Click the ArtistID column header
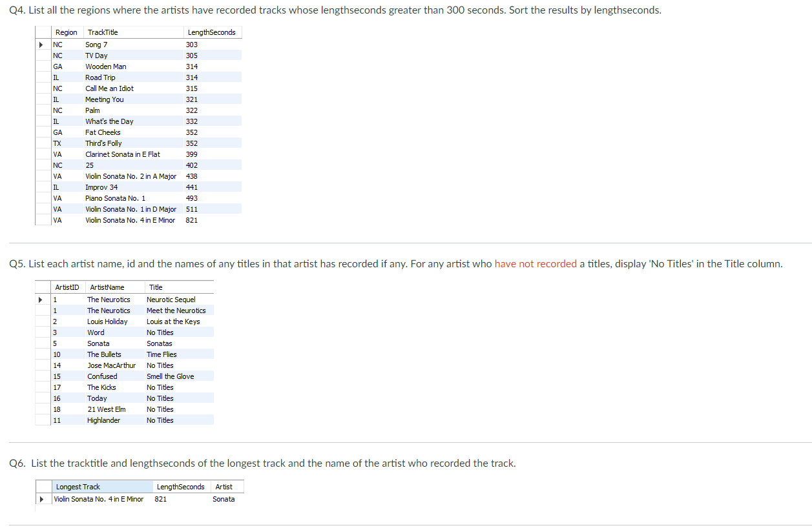 (x=67, y=287)
